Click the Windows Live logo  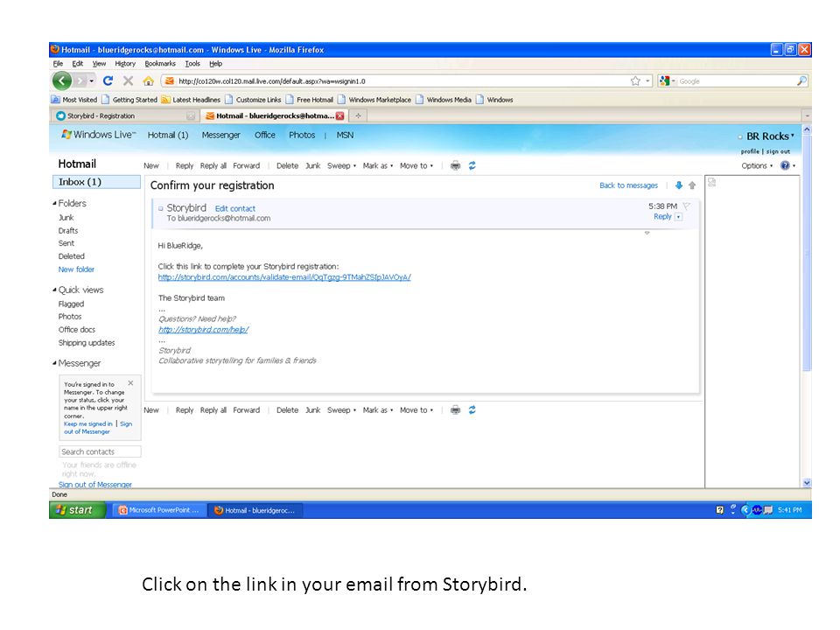99,135
